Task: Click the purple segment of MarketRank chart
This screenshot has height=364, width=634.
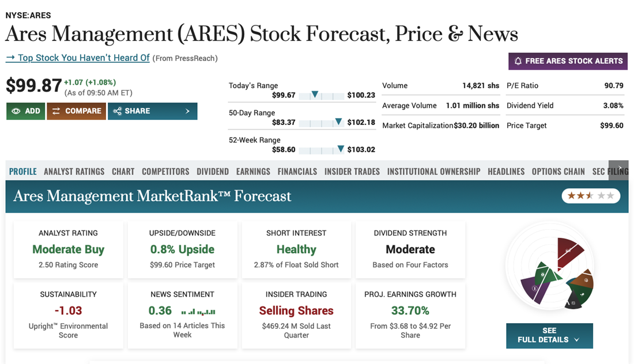Action: [x=534, y=290]
